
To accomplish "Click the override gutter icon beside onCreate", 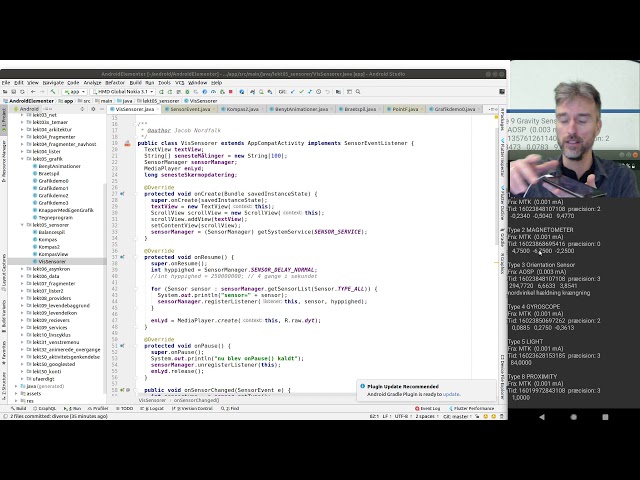I will click(122, 194).
